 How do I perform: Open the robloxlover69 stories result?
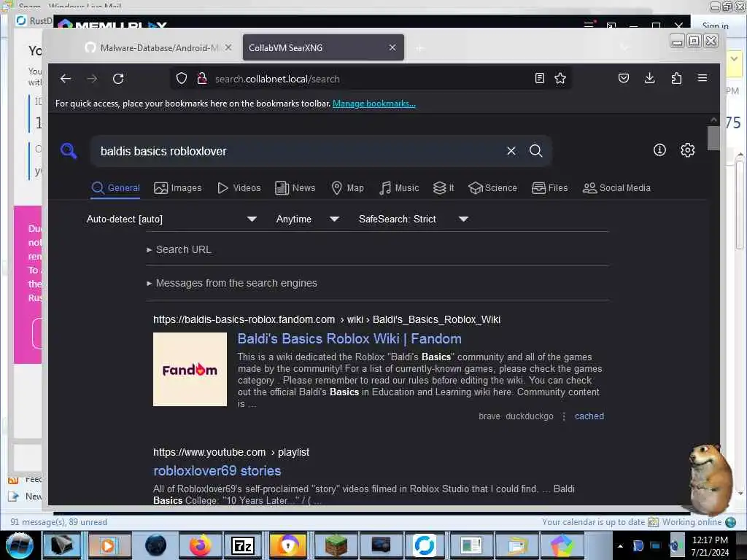[217, 470]
